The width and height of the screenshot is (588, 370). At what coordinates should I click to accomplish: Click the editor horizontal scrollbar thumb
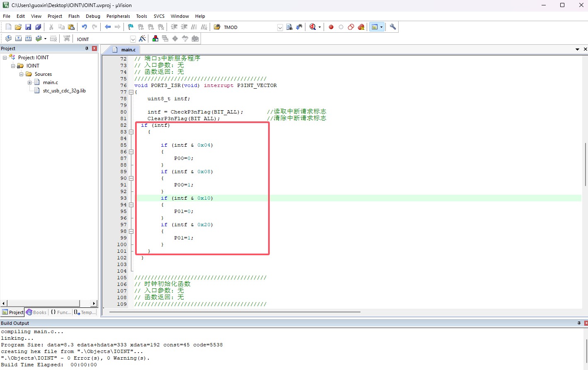[x=235, y=312]
